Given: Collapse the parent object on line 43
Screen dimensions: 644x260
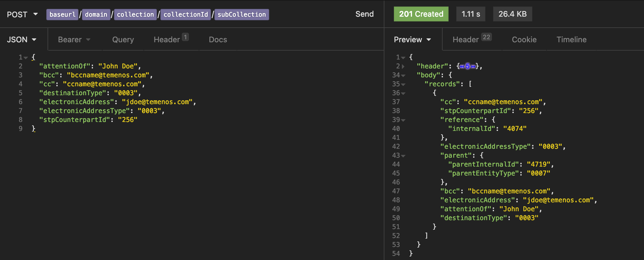Looking at the screenshot, I should (403, 156).
